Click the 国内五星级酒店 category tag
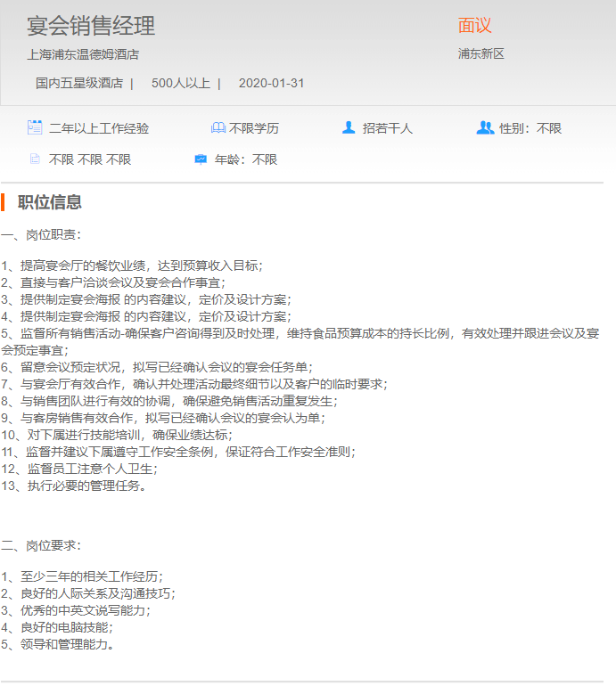 tap(78, 84)
